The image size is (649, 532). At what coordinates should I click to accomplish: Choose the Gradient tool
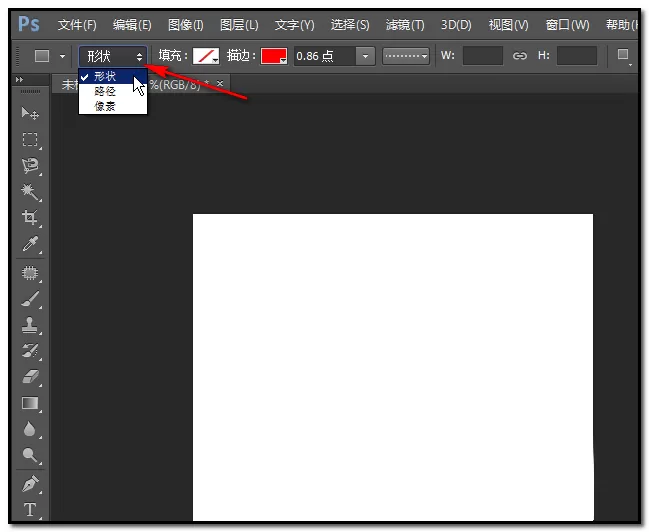30,403
